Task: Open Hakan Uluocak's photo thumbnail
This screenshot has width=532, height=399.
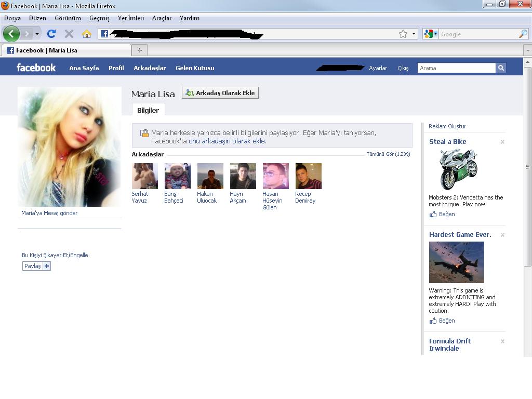Action: coord(210,176)
